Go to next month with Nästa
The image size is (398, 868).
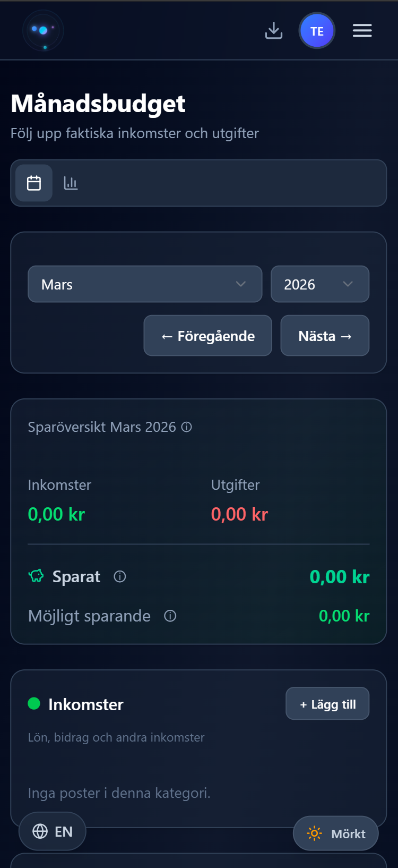[x=325, y=336]
